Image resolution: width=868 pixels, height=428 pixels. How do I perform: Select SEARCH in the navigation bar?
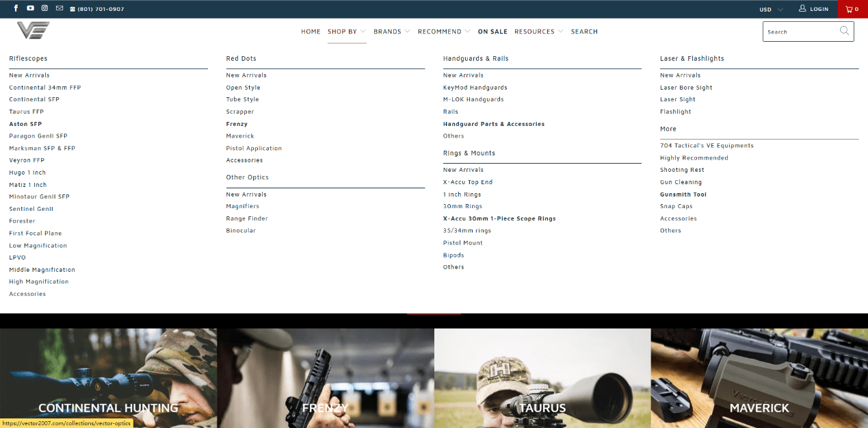pyautogui.click(x=584, y=32)
